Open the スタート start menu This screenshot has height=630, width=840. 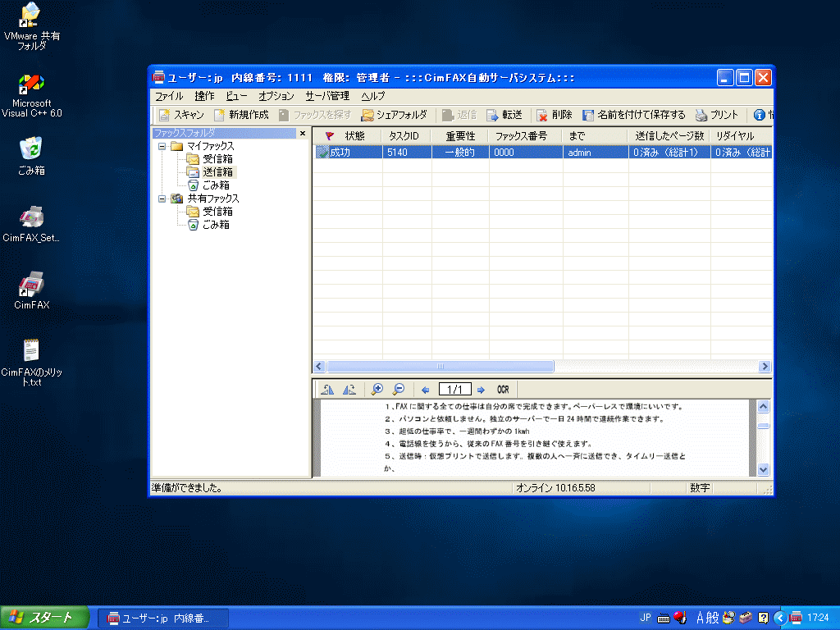(x=45, y=618)
